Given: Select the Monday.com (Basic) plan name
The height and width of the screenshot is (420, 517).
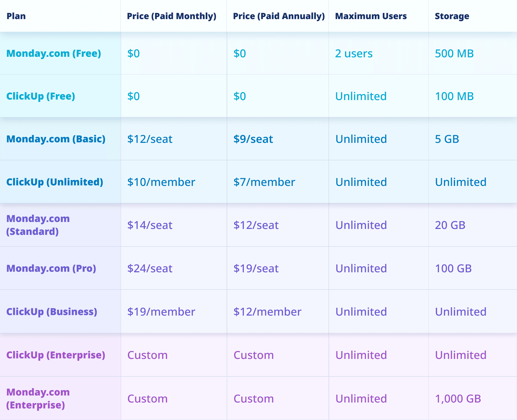Looking at the screenshot, I should 56,139.
